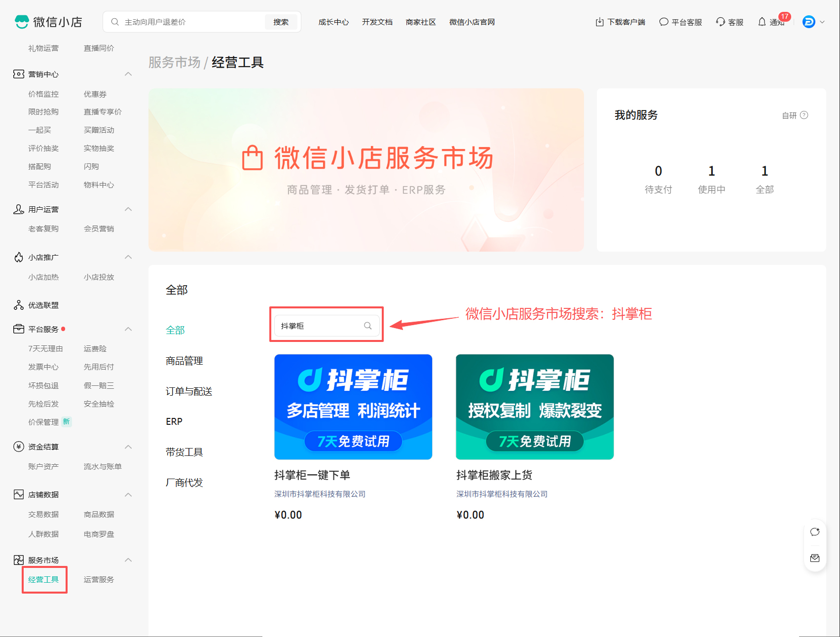The height and width of the screenshot is (637, 840).
Task: Select the 全部 category filter
Action: point(175,330)
